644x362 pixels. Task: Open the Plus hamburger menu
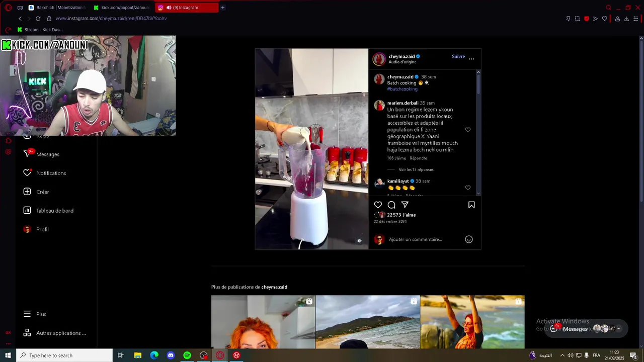pos(35,314)
